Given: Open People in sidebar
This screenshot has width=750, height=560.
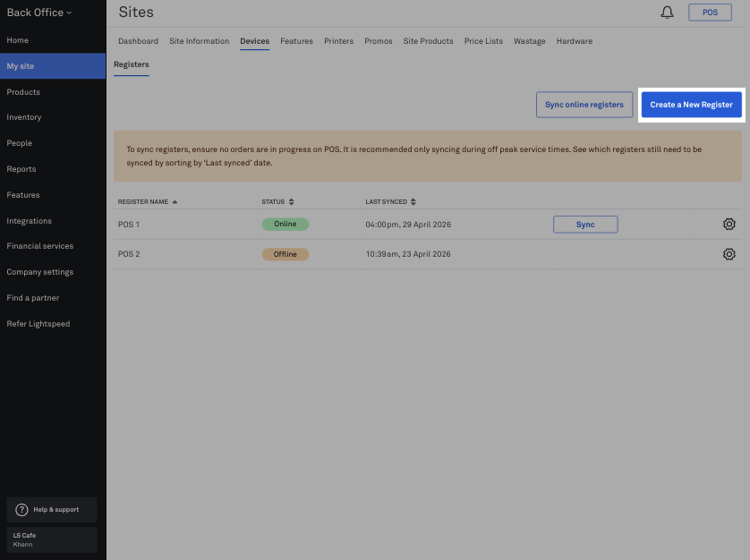Looking at the screenshot, I should (53, 143).
